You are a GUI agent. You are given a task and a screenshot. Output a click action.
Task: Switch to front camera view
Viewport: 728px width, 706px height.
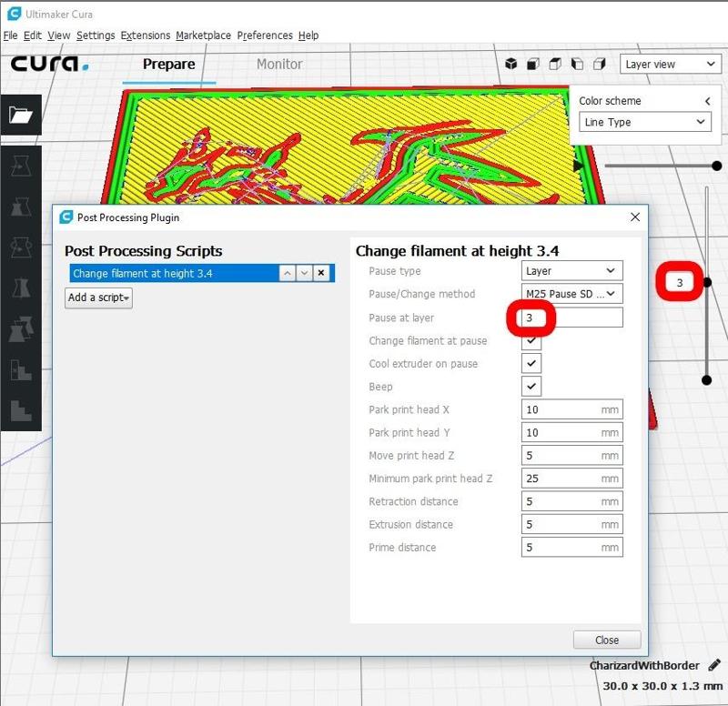[533, 64]
